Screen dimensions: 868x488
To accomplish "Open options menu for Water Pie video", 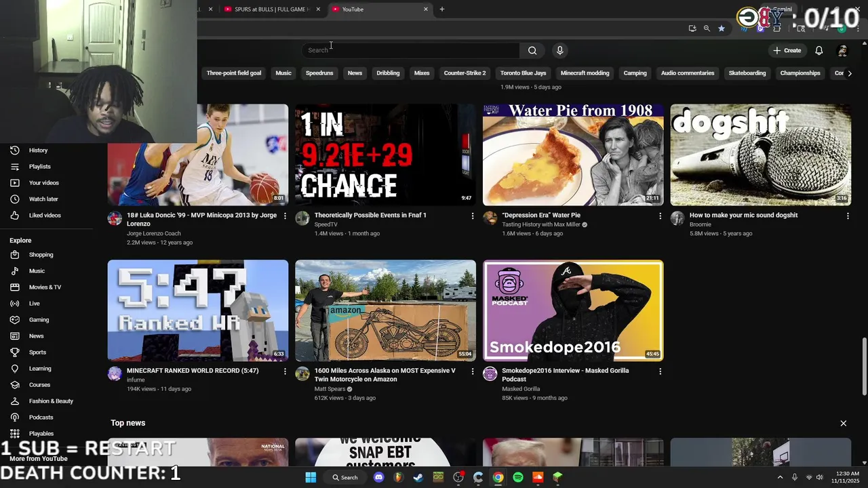I will coord(660,216).
